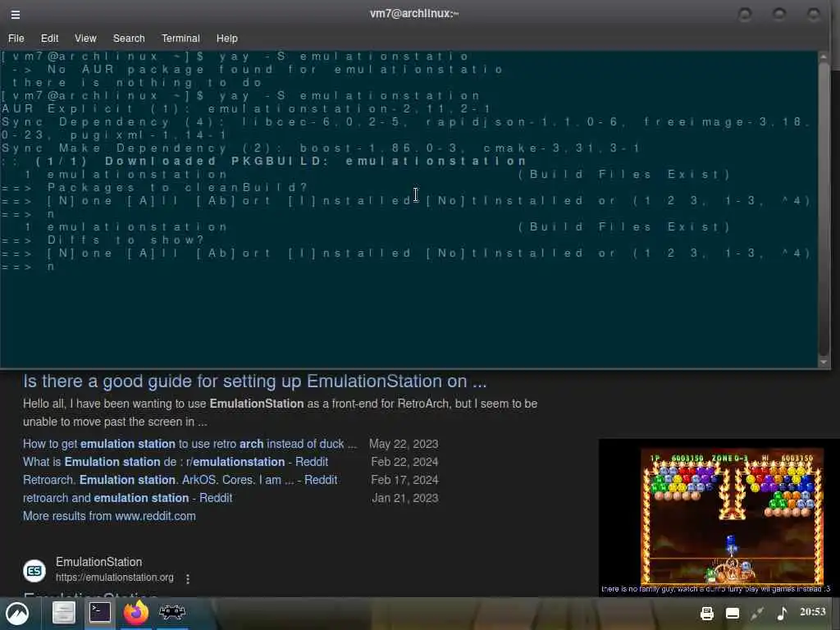Click terminal scrollbar up arrow
Viewport: 840px width, 630px height.
824,57
